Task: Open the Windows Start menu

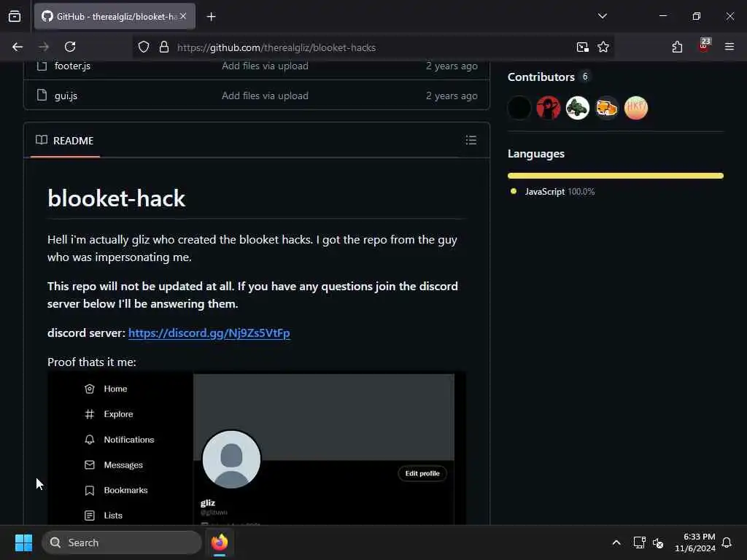Action: (23, 542)
